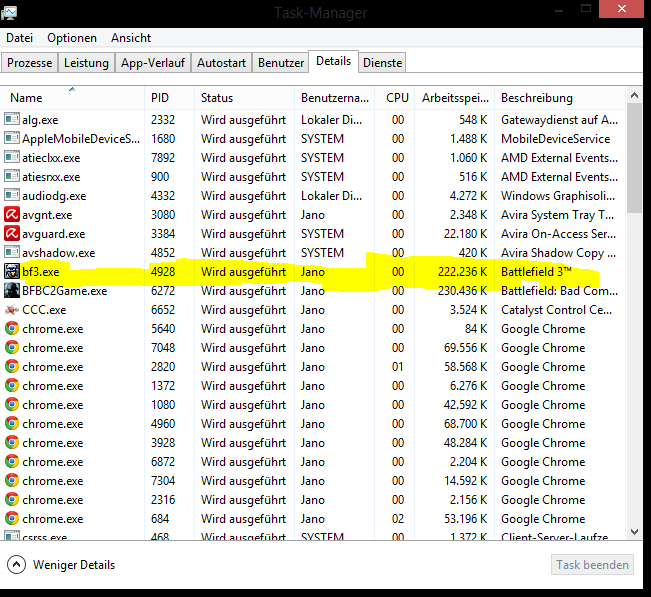Switch to the Benutzer tab
This screenshot has height=597, width=651.
pyautogui.click(x=281, y=63)
